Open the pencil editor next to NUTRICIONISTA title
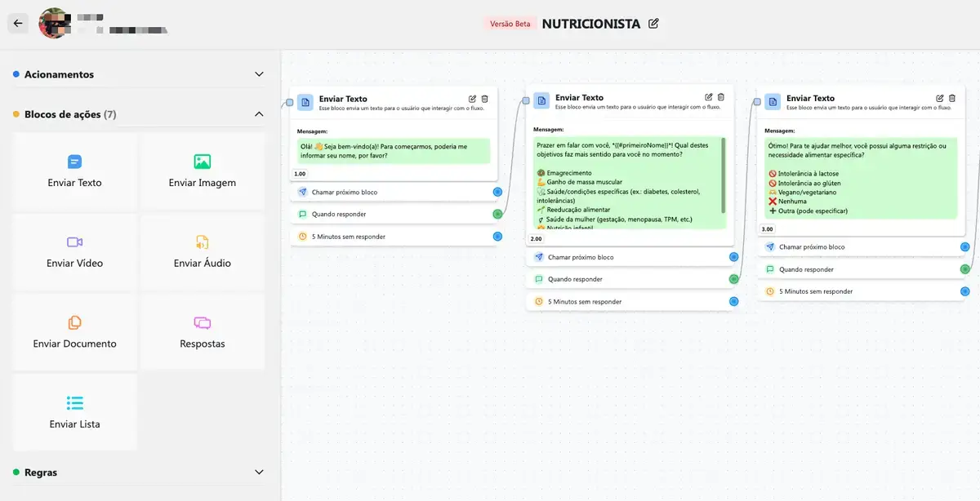Screen dimensions: 980x501 click(653, 24)
